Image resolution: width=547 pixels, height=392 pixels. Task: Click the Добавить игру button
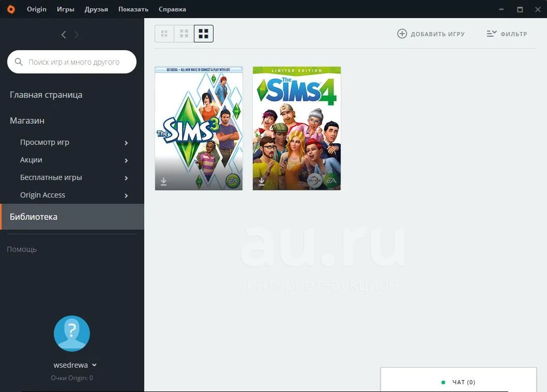point(431,34)
